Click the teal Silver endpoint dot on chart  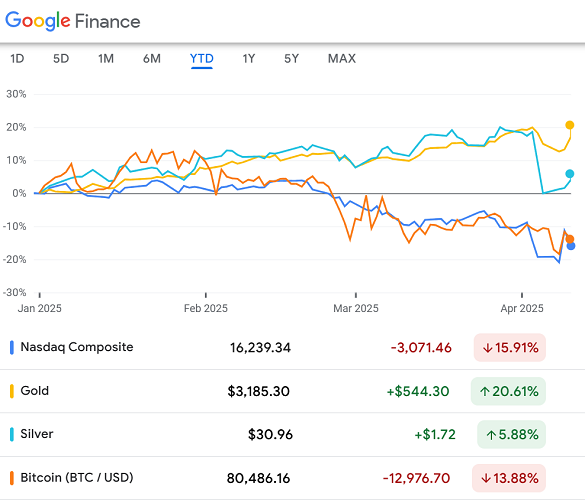click(x=570, y=174)
